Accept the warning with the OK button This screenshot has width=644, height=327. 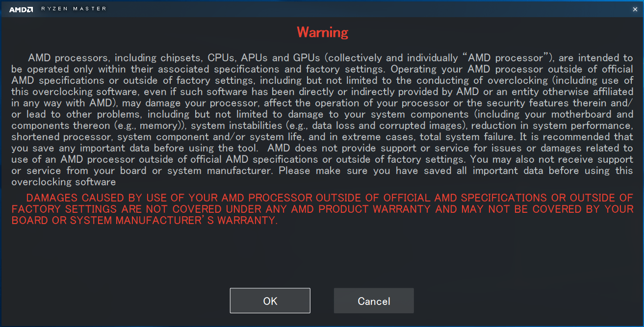pyautogui.click(x=270, y=301)
